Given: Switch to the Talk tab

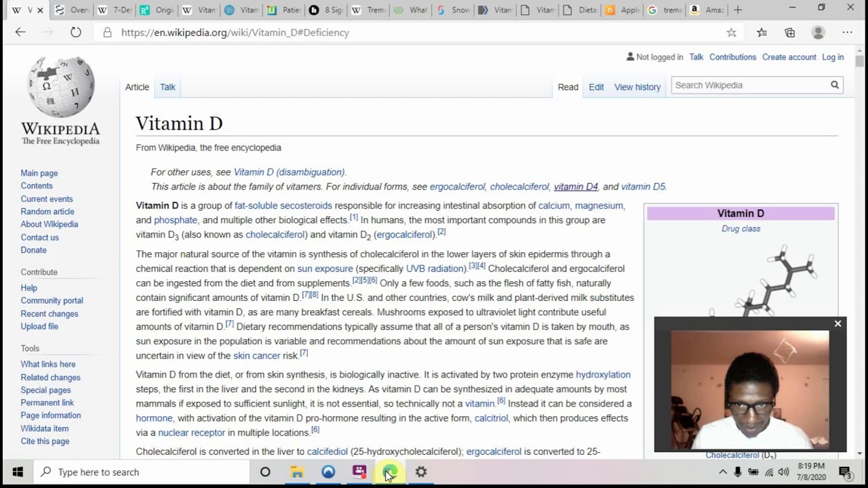Looking at the screenshot, I should click(167, 87).
